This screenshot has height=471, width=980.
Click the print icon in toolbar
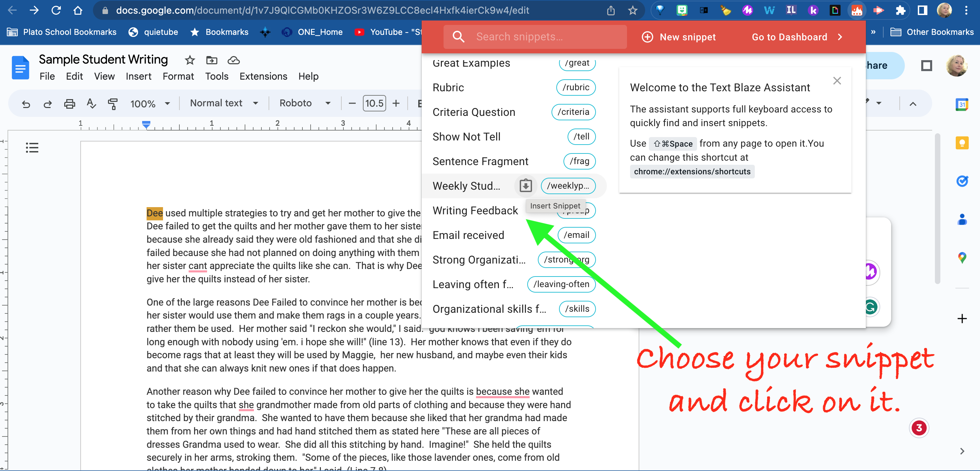pyautogui.click(x=69, y=104)
